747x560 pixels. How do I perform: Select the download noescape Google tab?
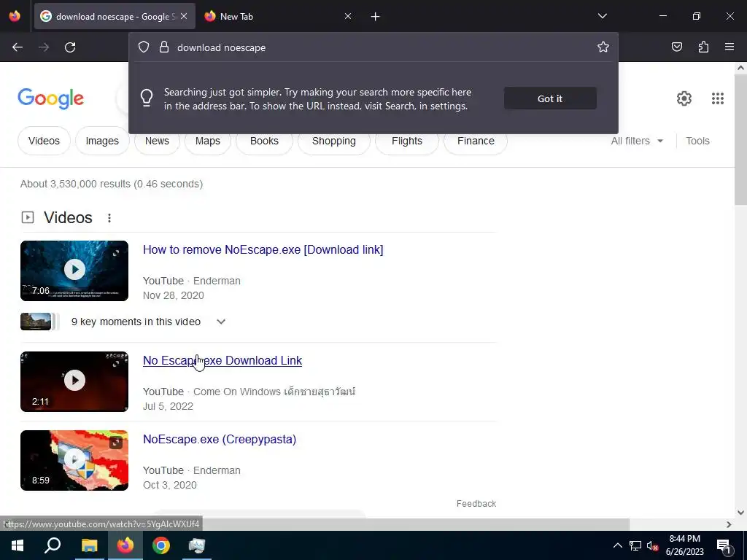(115, 16)
